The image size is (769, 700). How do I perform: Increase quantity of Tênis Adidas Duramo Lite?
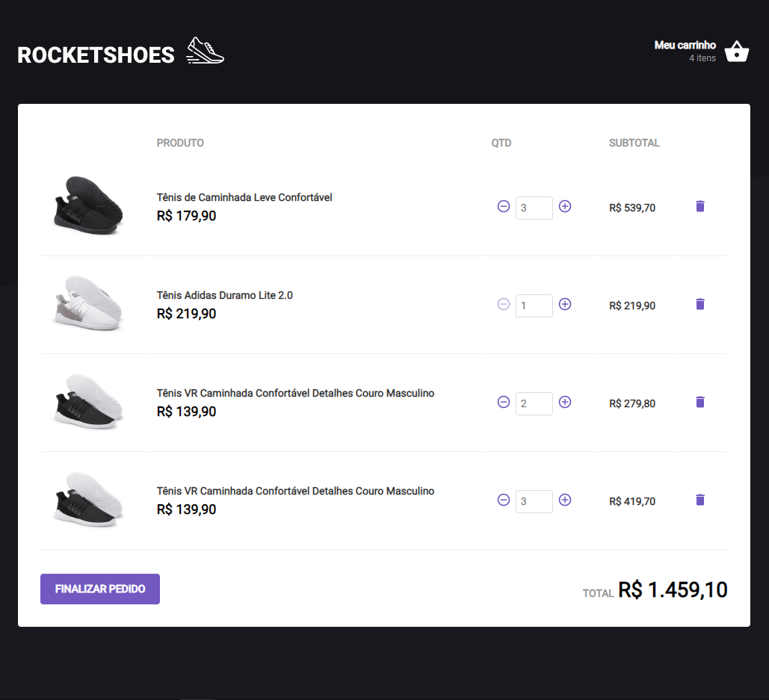coord(565,305)
